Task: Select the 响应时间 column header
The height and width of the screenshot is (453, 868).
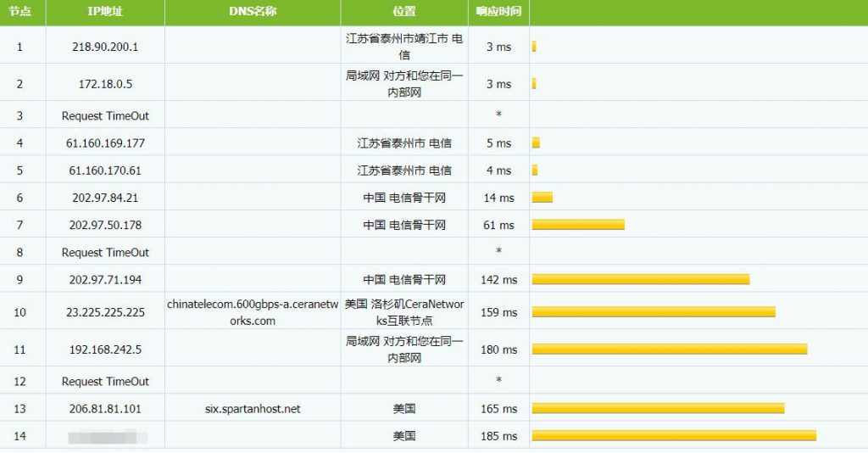Action: (498, 11)
